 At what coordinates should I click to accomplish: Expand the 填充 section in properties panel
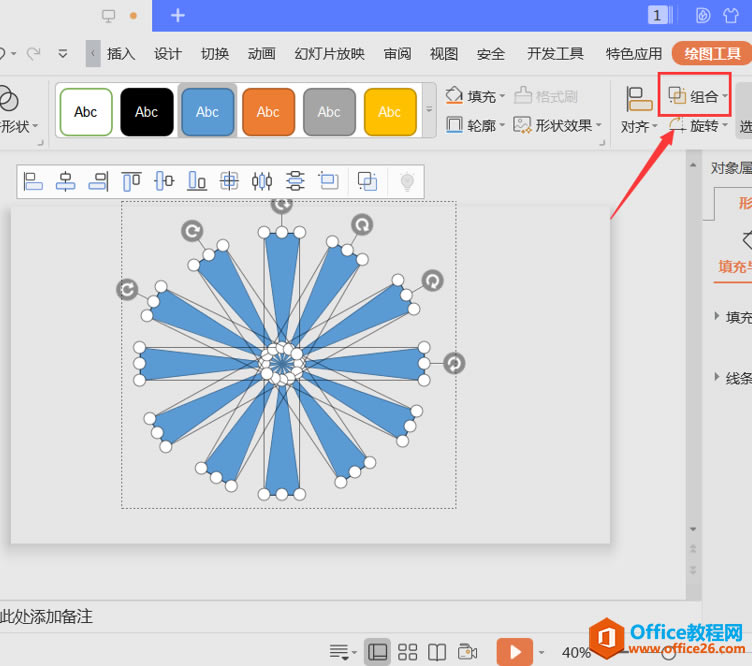pos(716,316)
